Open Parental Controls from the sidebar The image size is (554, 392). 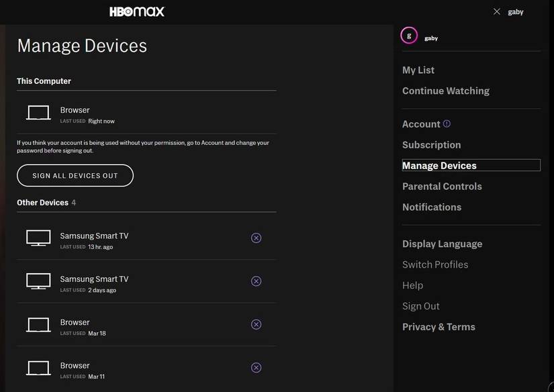click(x=442, y=186)
